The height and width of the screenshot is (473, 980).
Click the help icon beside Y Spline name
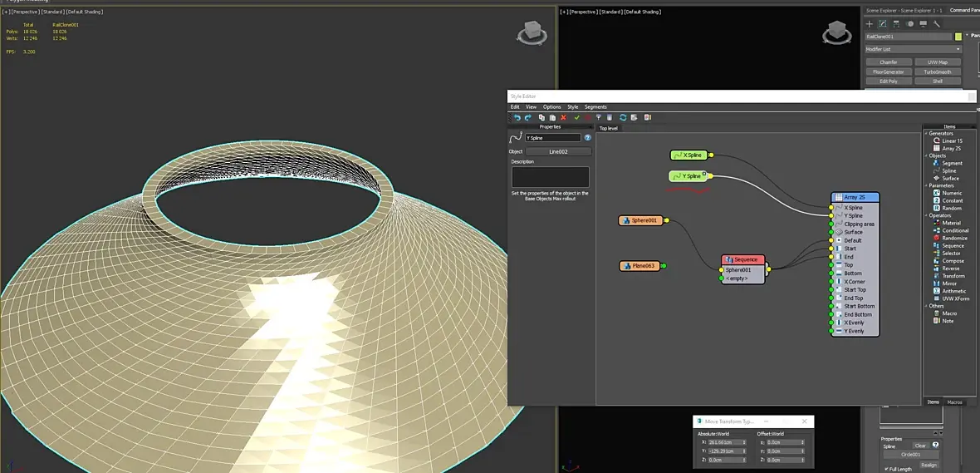pos(588,138)
